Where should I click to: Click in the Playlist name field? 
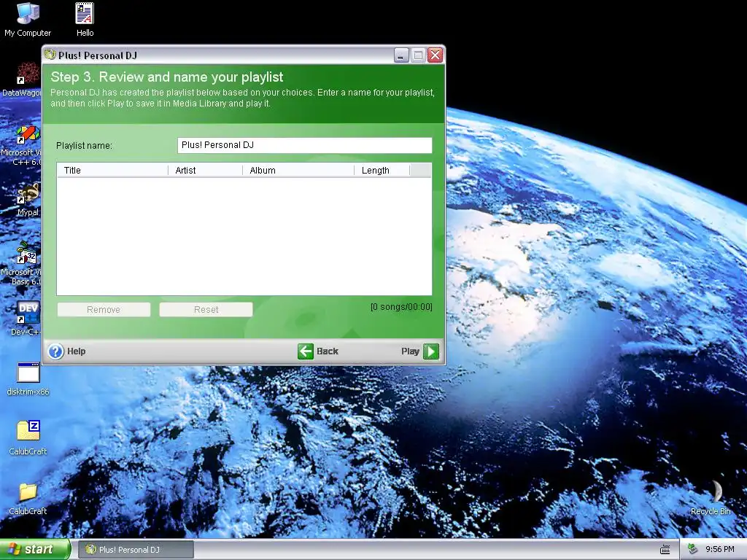[x=304, y=145]
